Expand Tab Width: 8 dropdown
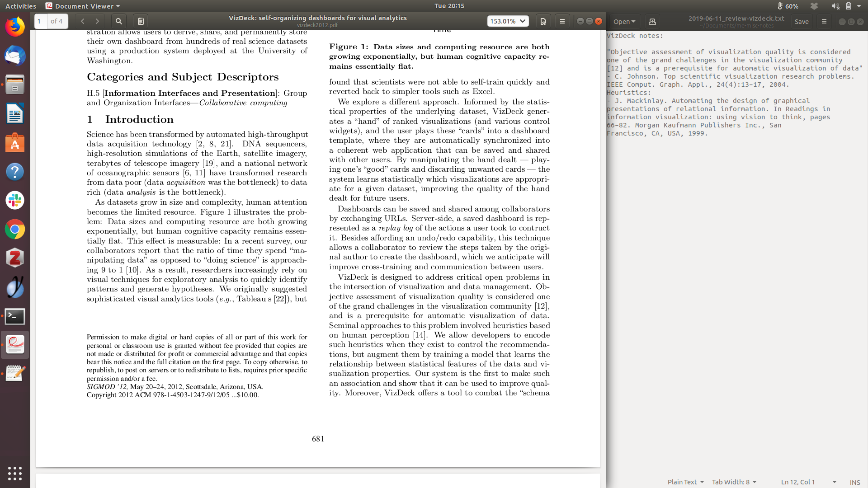This screenshot has height=488, width=868. [x=734, y=482]
